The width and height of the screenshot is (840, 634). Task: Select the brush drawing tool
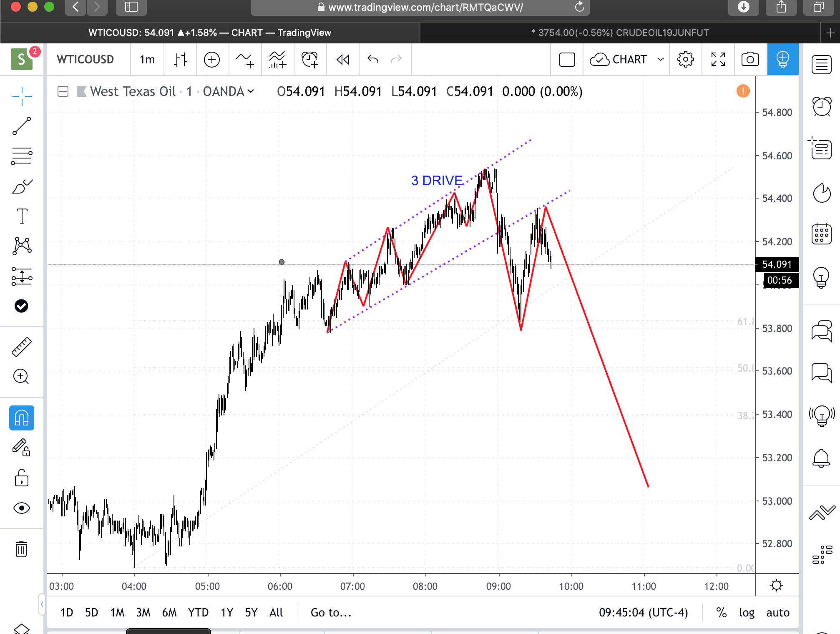(22, 186)
